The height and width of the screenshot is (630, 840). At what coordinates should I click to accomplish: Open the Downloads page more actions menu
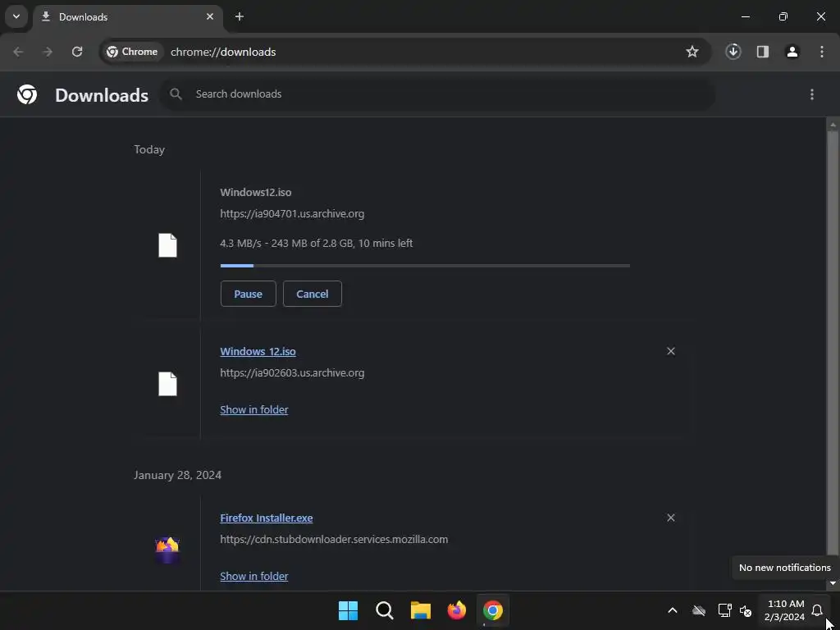click(812, 94)
